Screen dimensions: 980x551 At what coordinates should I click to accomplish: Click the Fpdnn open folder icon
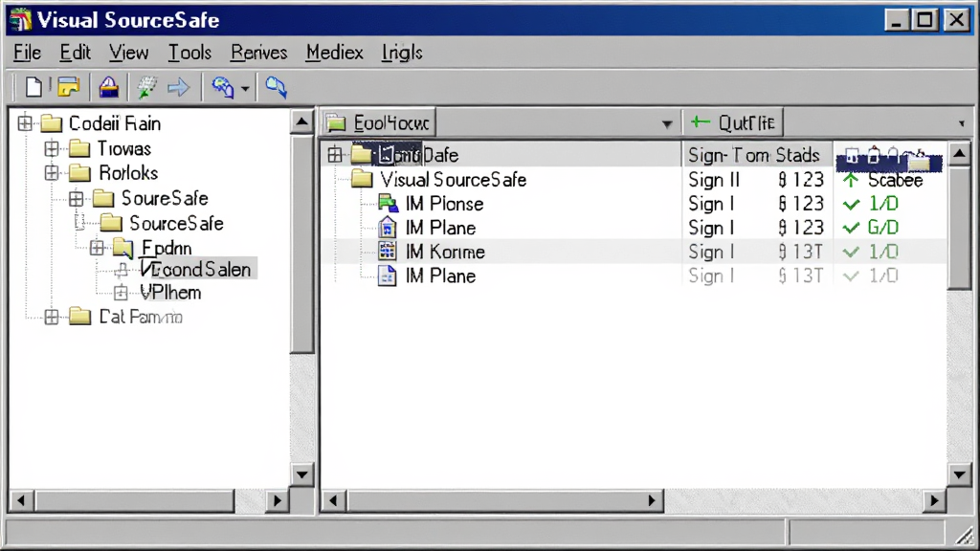(123, 248)
